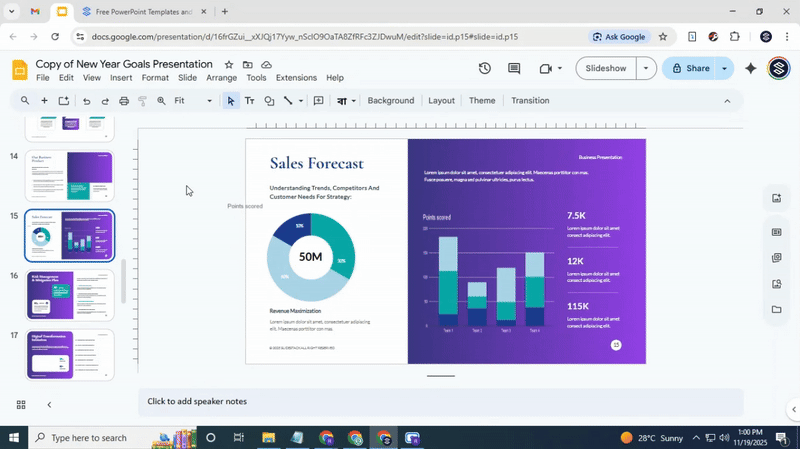Click the Print icon in toolbar
This screenshot has width=800, height=449.
(x=124, y=101)
